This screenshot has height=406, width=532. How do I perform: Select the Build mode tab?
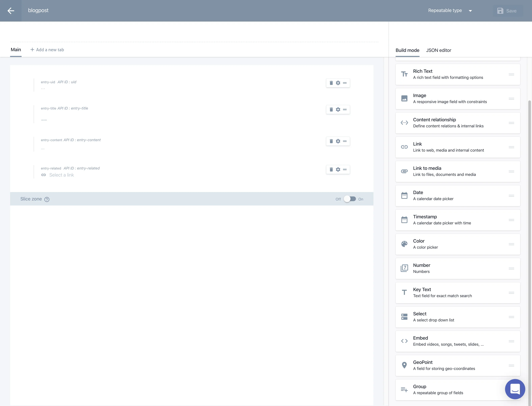pyautogui.click(x=407, y=50)
